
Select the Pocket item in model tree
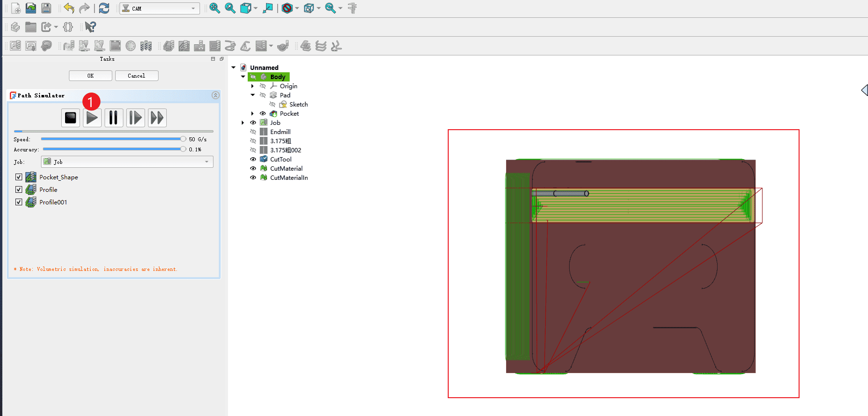(289, 113)
